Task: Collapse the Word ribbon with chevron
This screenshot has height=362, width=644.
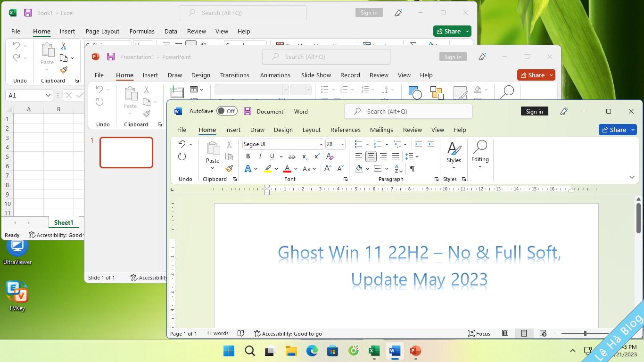Action: pos(632,177)
